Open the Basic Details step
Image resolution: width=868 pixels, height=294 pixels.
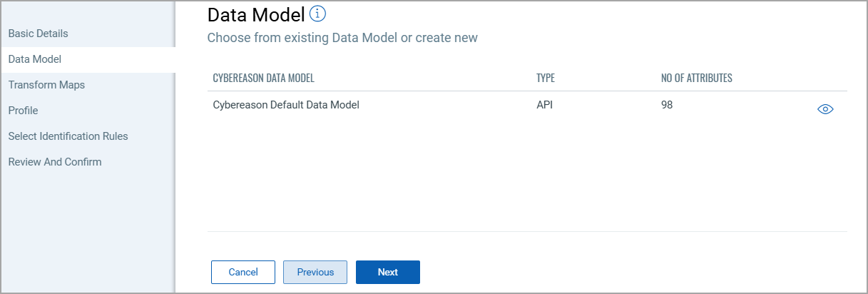tap(39, 34)
